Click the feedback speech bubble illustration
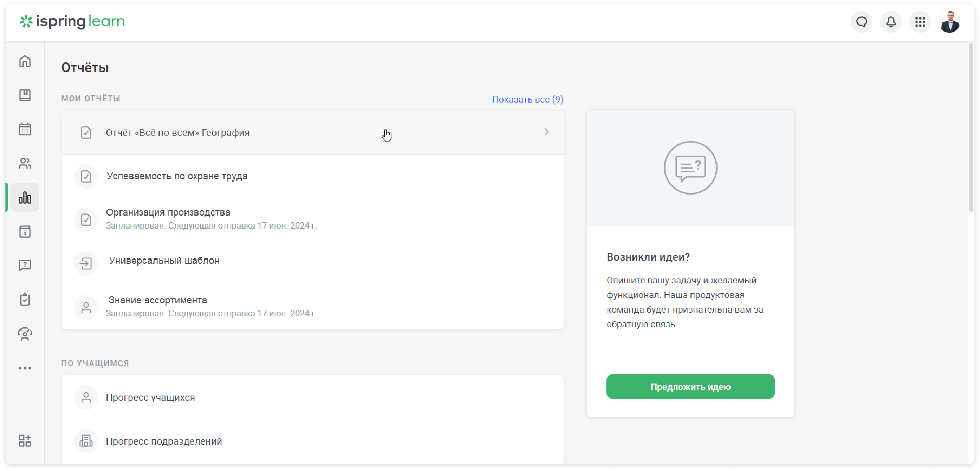Screen dimensions: 980x471 (690, 168)
